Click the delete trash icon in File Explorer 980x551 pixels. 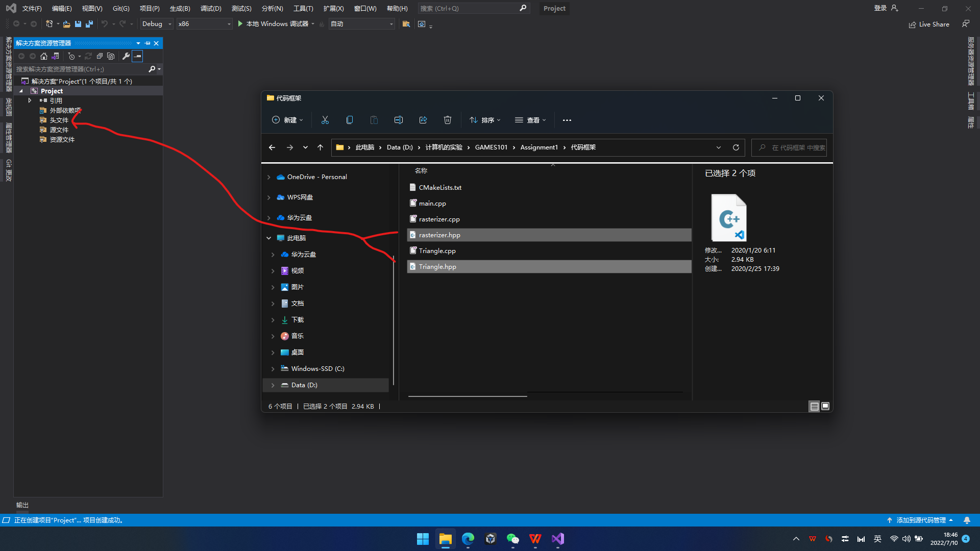coord(448,120)
